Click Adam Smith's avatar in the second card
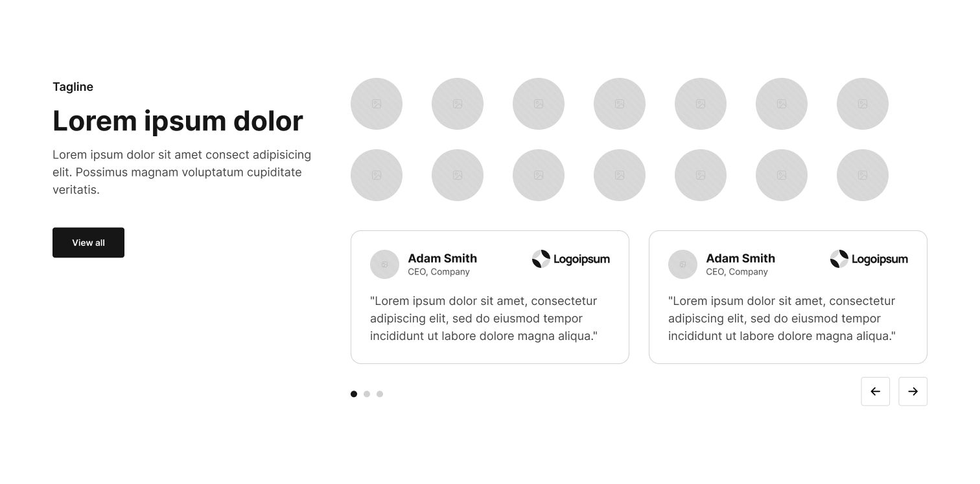 pyautogui.click(x=682, y=264)
